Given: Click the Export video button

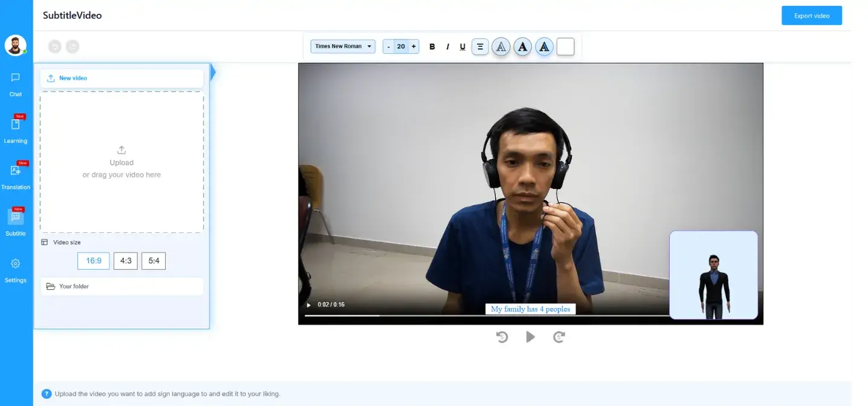Looking at the screenshot, I should click(x=812, y=16).
